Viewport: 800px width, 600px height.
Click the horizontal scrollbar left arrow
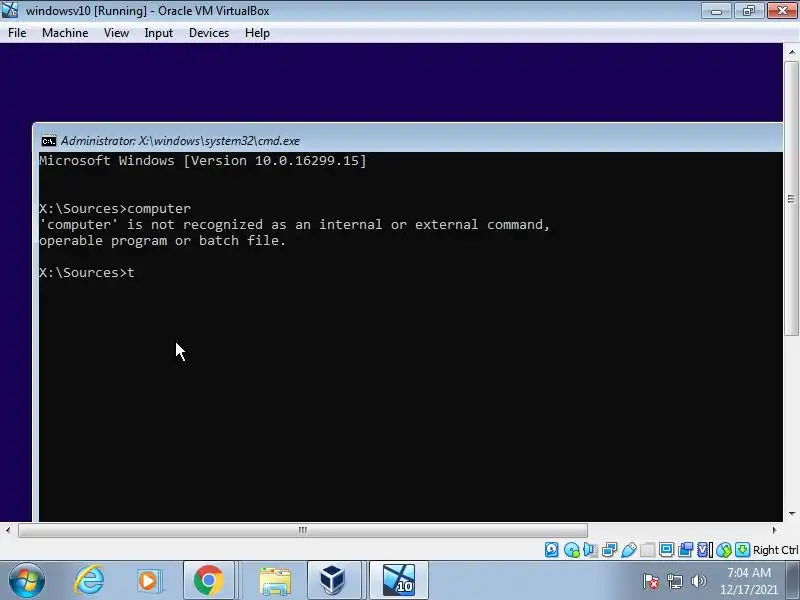[x=8, y=530]
